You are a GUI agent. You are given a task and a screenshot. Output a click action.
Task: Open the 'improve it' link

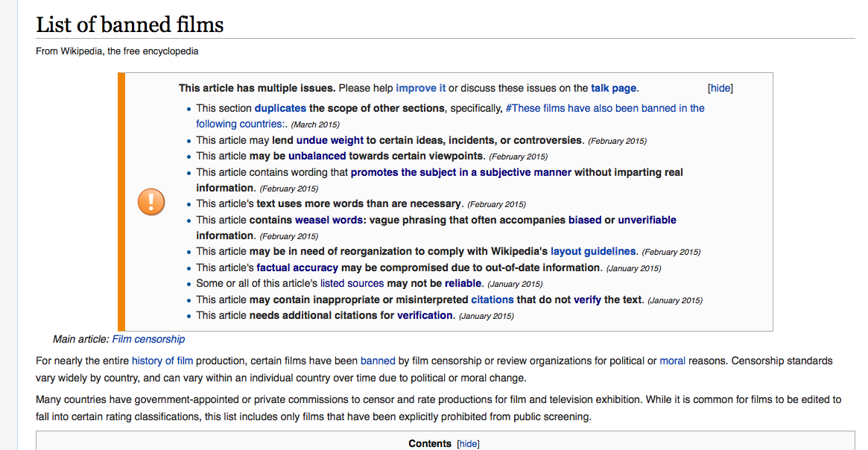point(420,88)
